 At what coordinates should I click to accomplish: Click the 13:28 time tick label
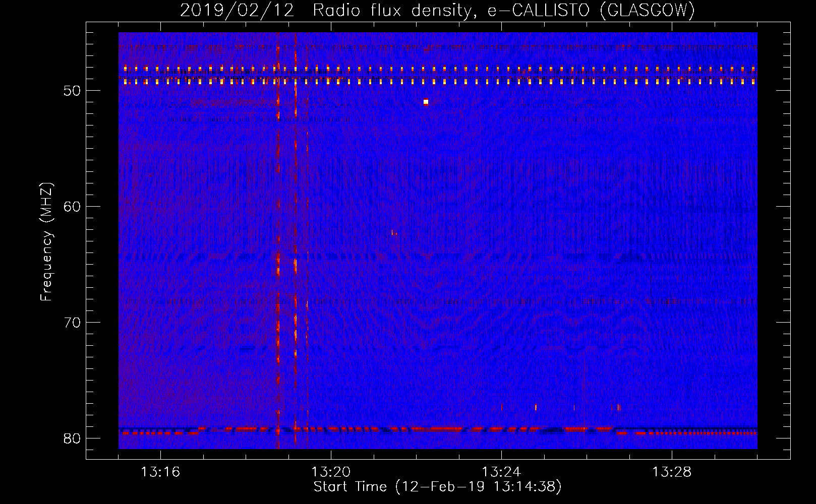point(672,472)
